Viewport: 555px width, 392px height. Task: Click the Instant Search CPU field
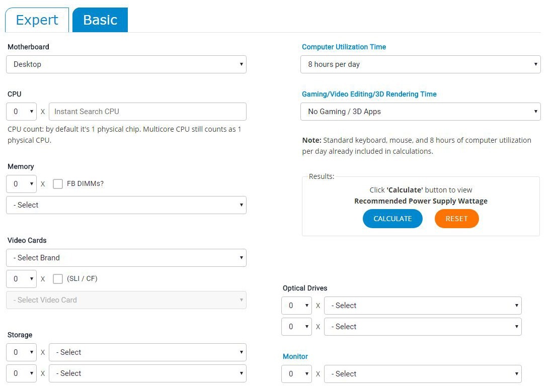point(147,112)
